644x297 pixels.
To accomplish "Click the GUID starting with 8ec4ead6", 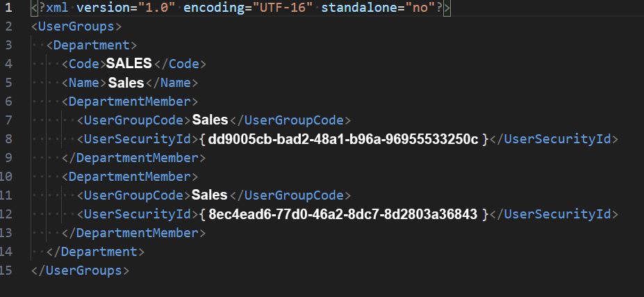I will (343, 214).
